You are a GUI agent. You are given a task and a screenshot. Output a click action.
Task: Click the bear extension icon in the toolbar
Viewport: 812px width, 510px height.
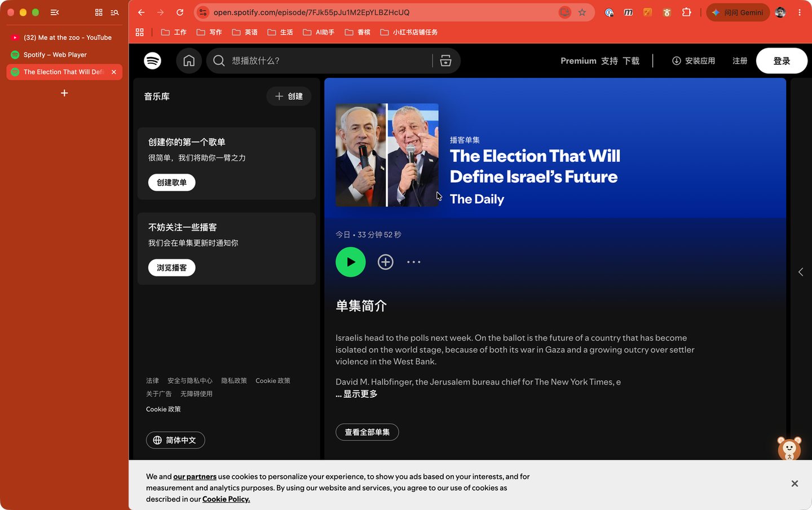[667, 12]
